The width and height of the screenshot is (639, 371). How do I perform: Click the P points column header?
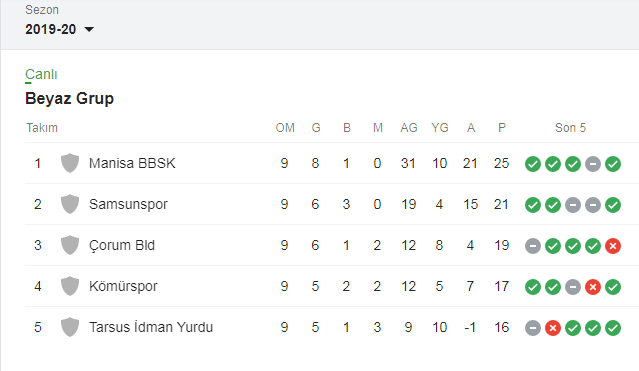click(x=502, y=128)
